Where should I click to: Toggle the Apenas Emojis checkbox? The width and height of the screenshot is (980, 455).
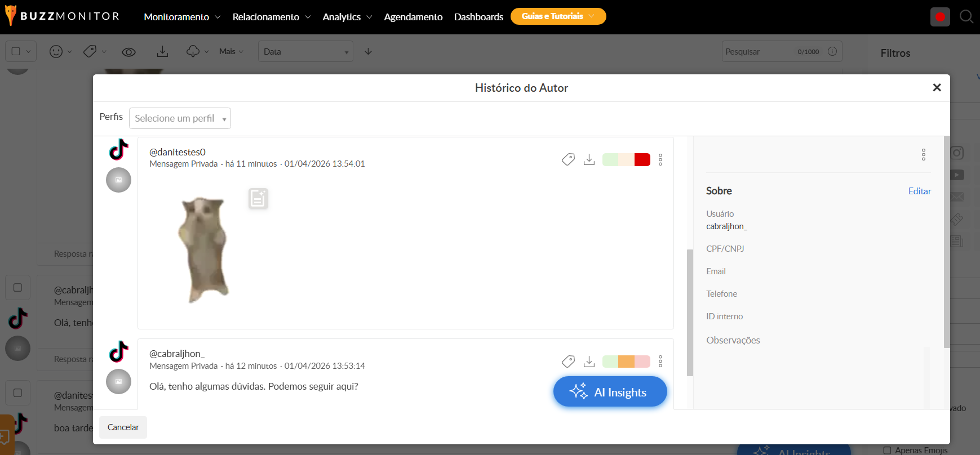coord(887,450)
